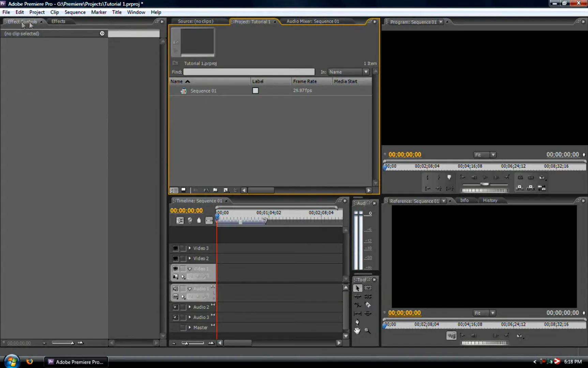Select the Pen tool in Tools panel

(x=357, y=322)
